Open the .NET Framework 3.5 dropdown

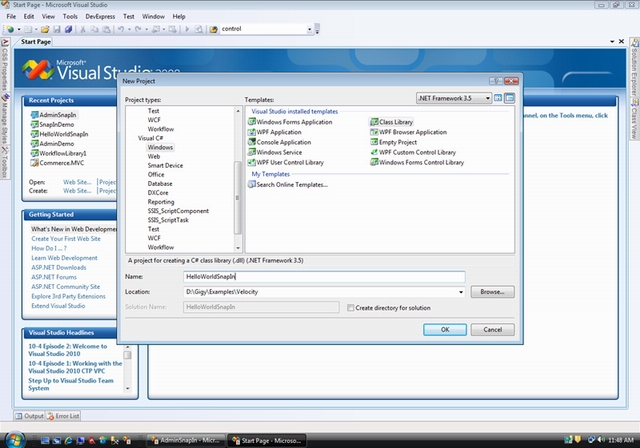click(487, 98)
